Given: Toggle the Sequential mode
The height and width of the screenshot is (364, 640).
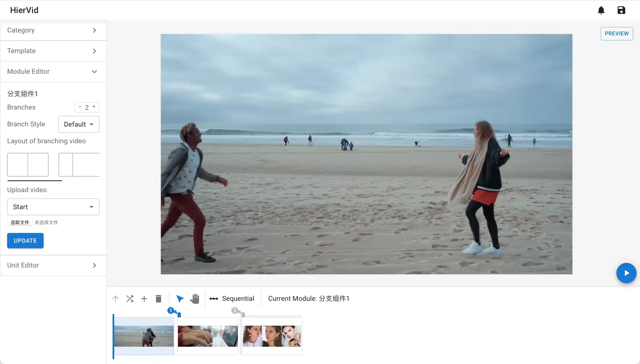Looking at the screenshot, I should tap(232, 299).
